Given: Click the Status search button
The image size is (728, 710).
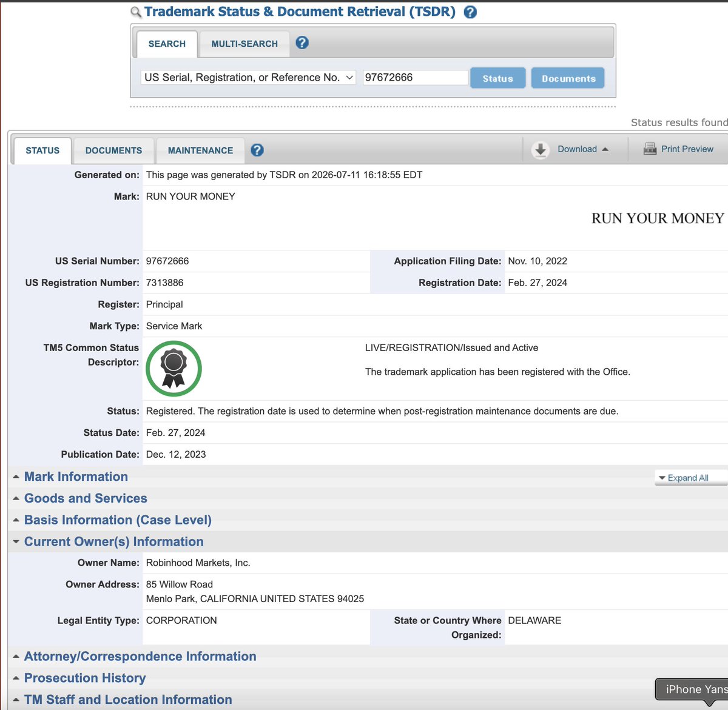Looking at the screenshot, I should (498, 78).
